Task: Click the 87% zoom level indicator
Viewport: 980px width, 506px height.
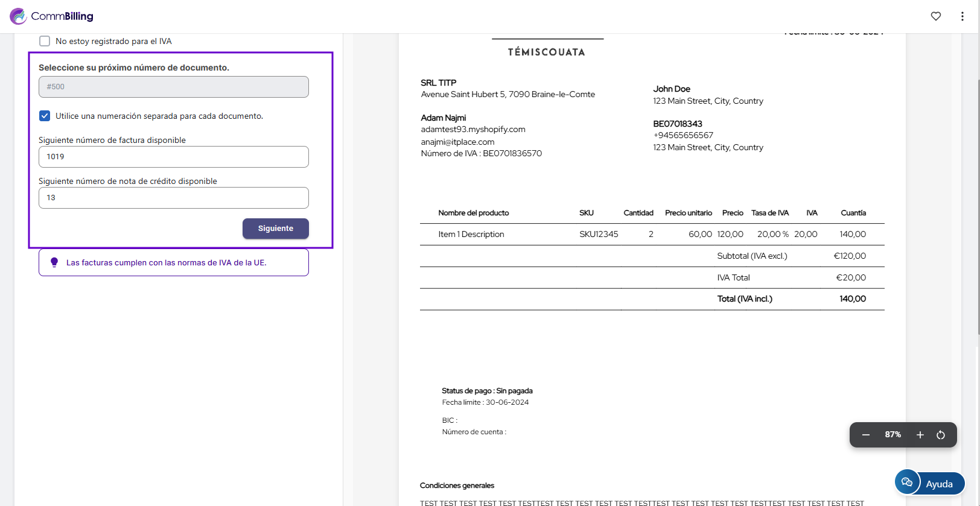Action: coord(893,435)
